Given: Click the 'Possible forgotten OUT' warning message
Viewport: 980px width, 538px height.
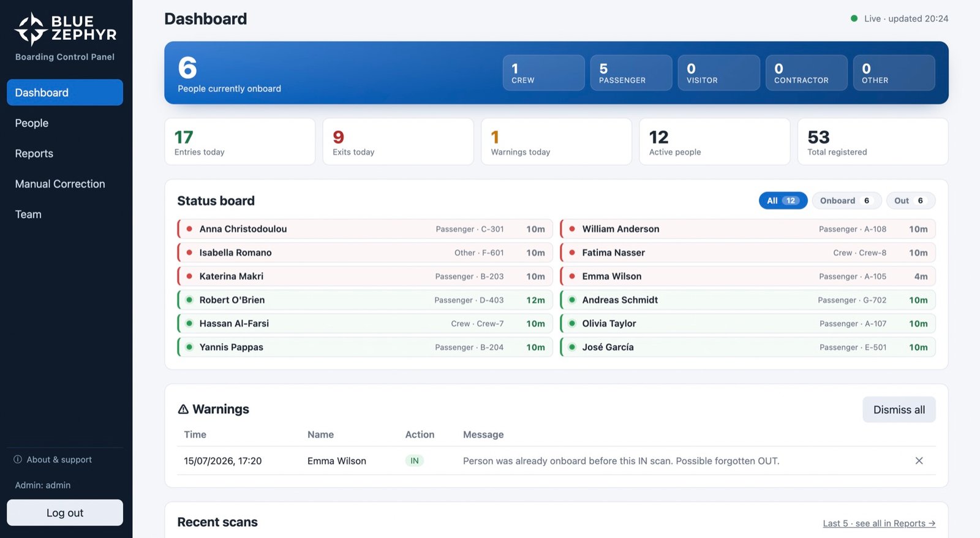Looking at the screenshot, I should pos(621,461).
